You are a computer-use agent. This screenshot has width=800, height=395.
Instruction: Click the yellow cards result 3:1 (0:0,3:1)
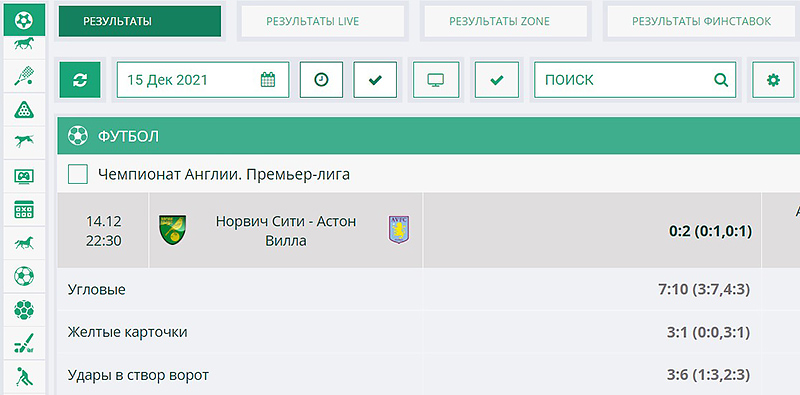(709, 333)
